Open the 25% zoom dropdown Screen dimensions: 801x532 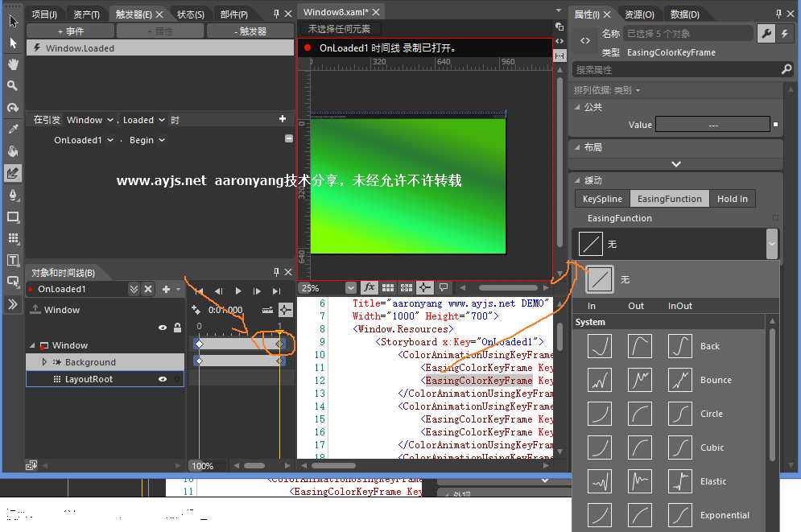coord(350,288)
